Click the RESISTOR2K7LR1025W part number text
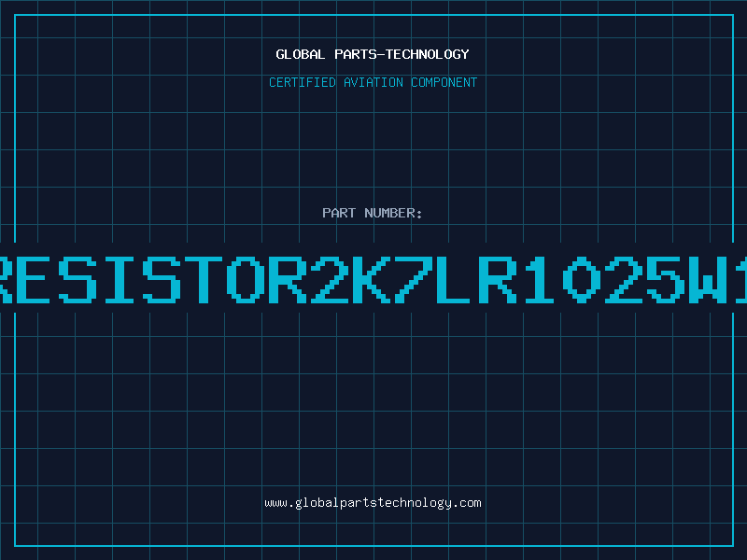The width and height of the screenshot is (747, 560). pyautogui.click(x=373, y=279)
